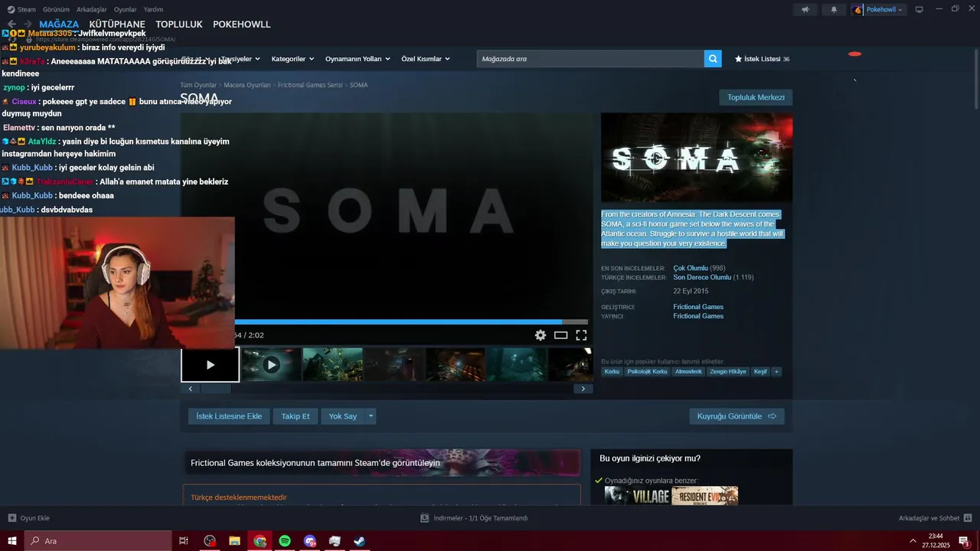Seek on the video progress bar

411,322
